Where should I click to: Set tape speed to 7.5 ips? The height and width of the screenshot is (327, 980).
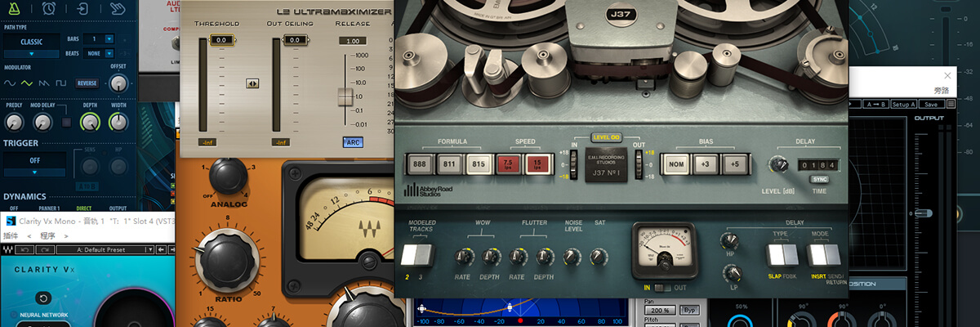click(508, 163)
